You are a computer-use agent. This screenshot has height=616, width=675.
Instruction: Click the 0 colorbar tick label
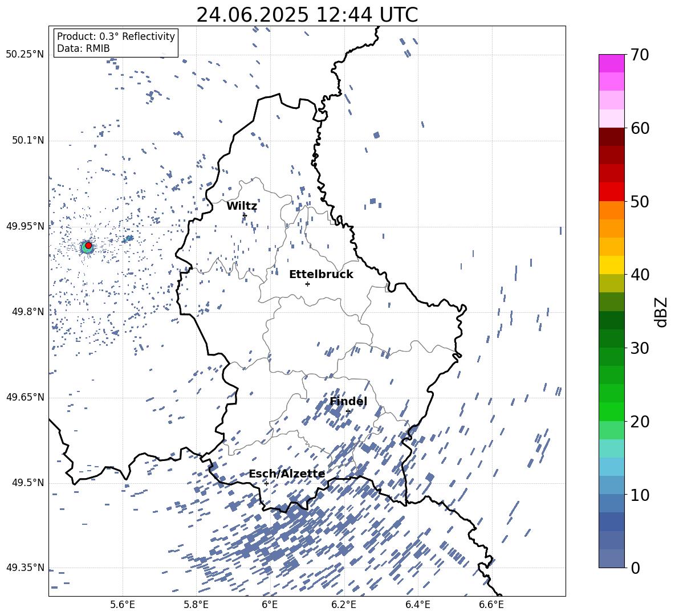(x=635, y=568)
